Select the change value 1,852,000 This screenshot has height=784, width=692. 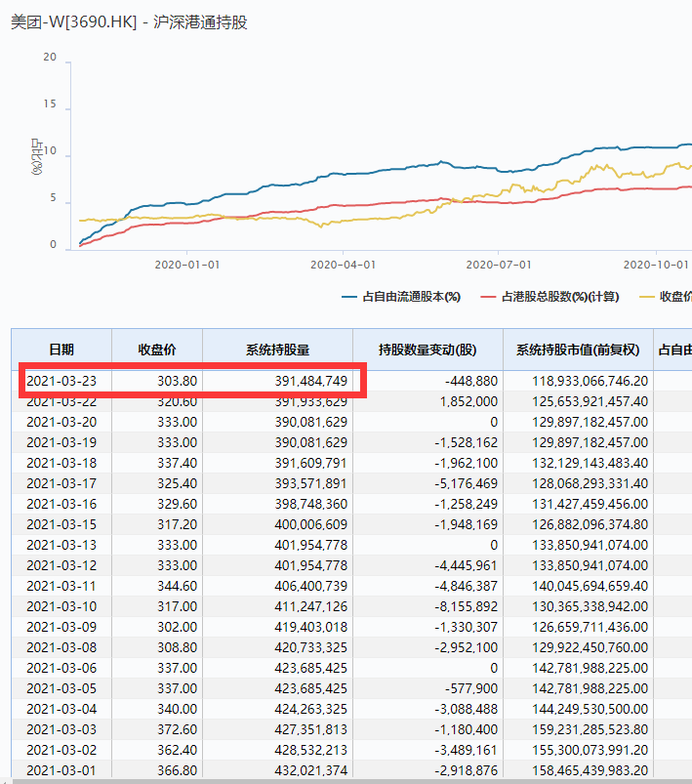click(x=469, y=401)
